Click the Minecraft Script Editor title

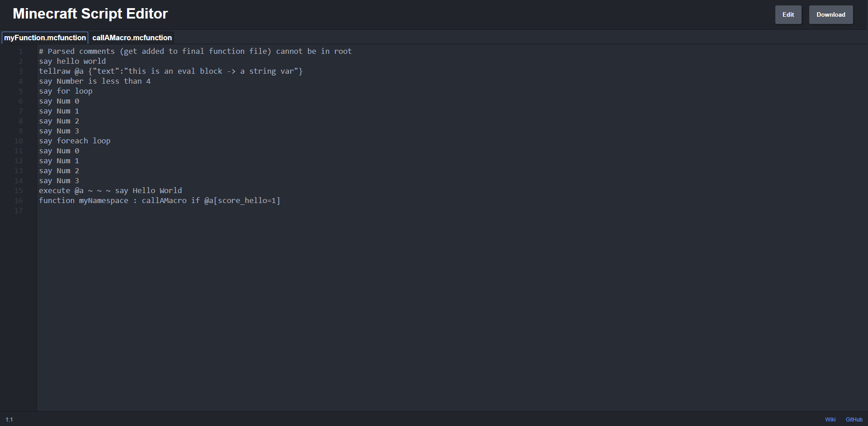click(90, 14)
